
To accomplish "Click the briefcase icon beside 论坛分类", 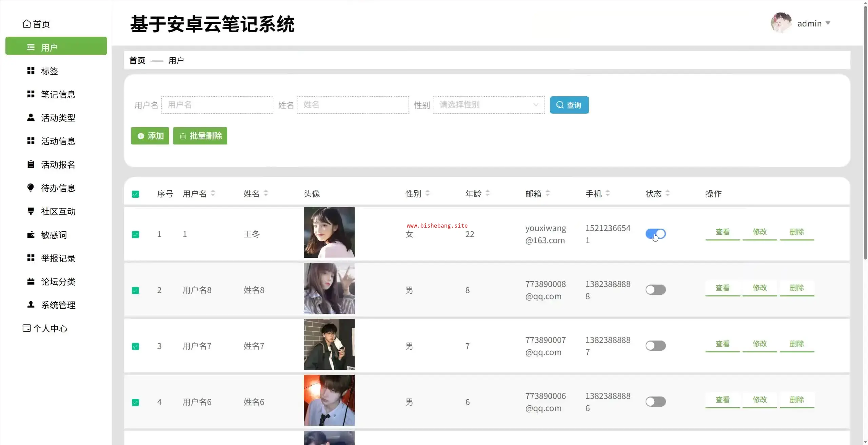I will pyautogui.click(x=31, y=281).
